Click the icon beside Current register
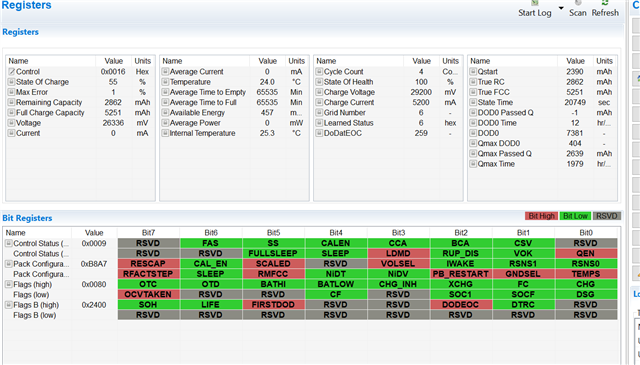Viewport: 640px width, 365px height. pos(11,133)
